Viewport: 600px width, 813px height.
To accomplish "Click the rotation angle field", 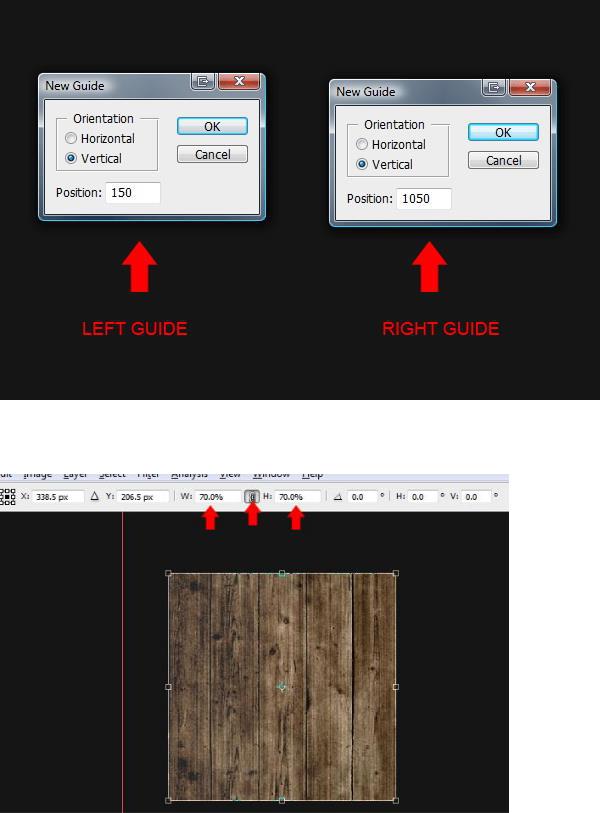I will coord(362,497).
